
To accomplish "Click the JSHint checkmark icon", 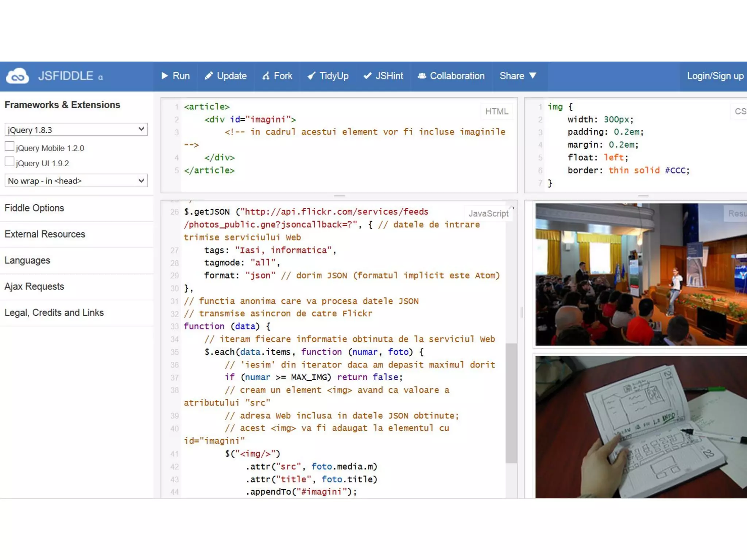I will [367, 76].
